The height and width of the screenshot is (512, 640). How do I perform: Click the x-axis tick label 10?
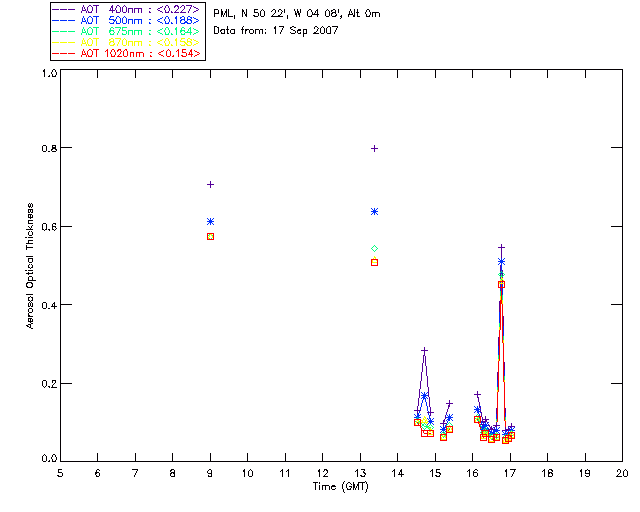tap(247, 473)
